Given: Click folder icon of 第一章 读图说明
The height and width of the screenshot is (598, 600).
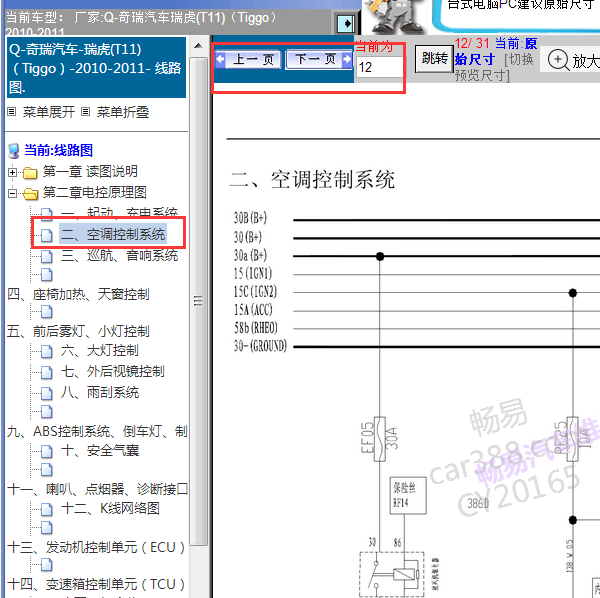Looking at the screenshot, I should pos(30,173).
